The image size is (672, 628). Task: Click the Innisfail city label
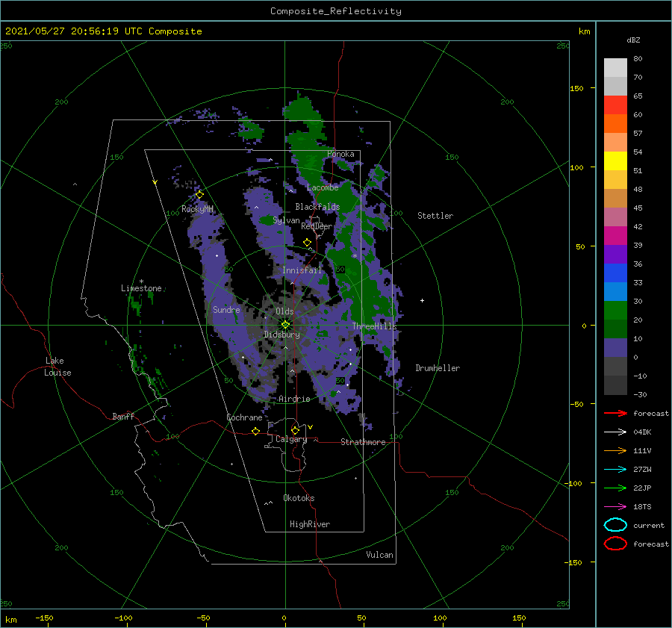[302, 270]
